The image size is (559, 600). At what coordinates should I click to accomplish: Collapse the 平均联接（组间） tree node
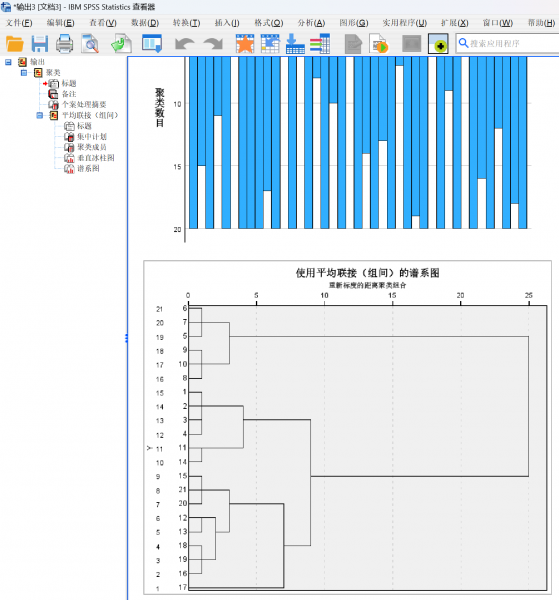pos(39,115)
